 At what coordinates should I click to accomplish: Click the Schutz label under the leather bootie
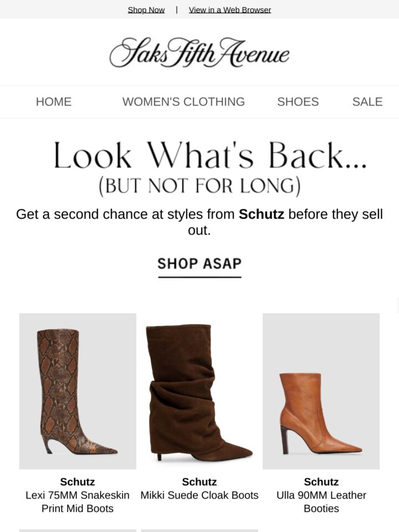(x=321, y=482)
